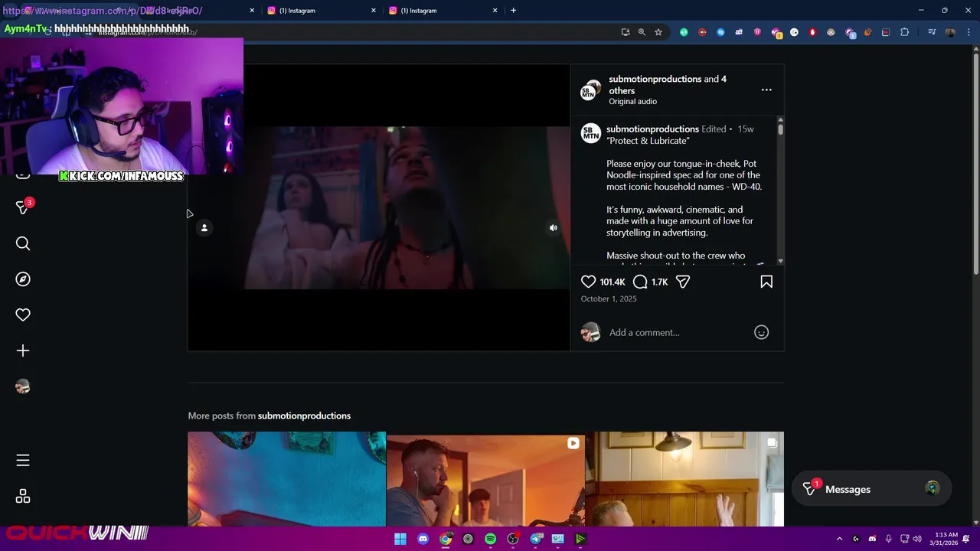Click caption scrollbar up arrow
Image resolution: width=980 pixels, height=551 pixels.
[780, 119]
